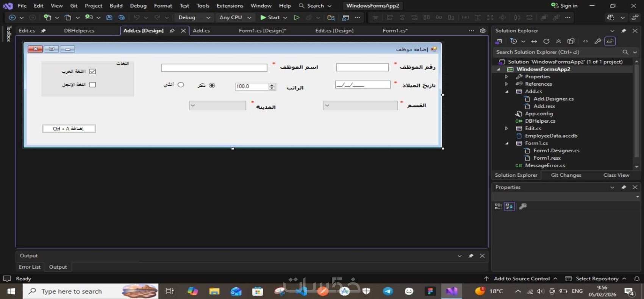This screenshot has width=644, height=299.
Task: Open the Start button dropdown arrow
Action: tap(285, 17)
